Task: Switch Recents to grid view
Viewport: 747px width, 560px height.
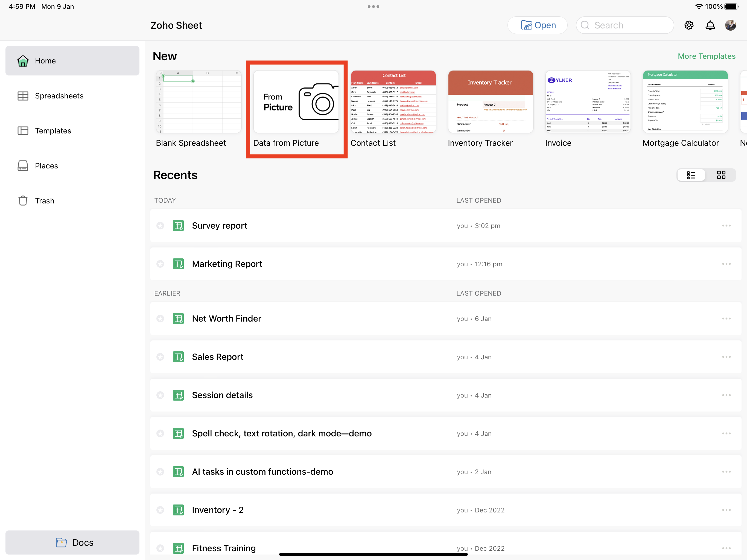Action: coord(721,175)
